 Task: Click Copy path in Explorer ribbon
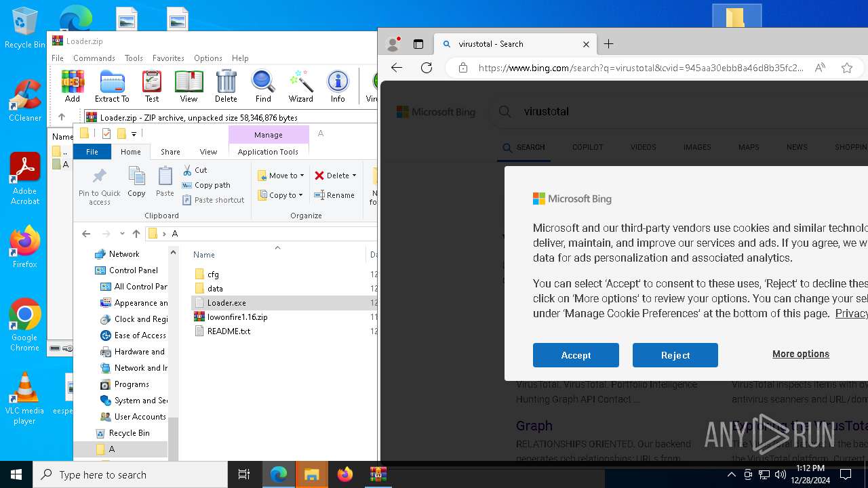[206, 185]
